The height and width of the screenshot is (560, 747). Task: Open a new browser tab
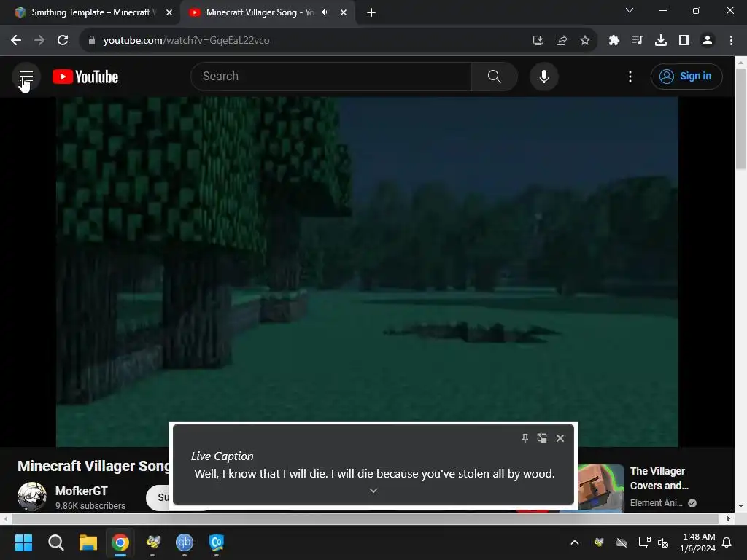pos(371,12)
